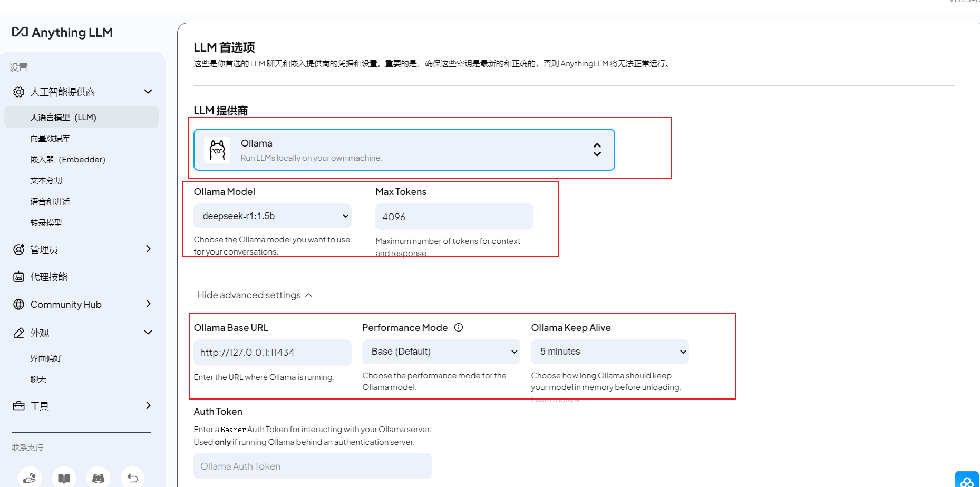This screenshot has width=980, height=487.
Task: Open 转录模型 settings
Action: click(46, 222)
